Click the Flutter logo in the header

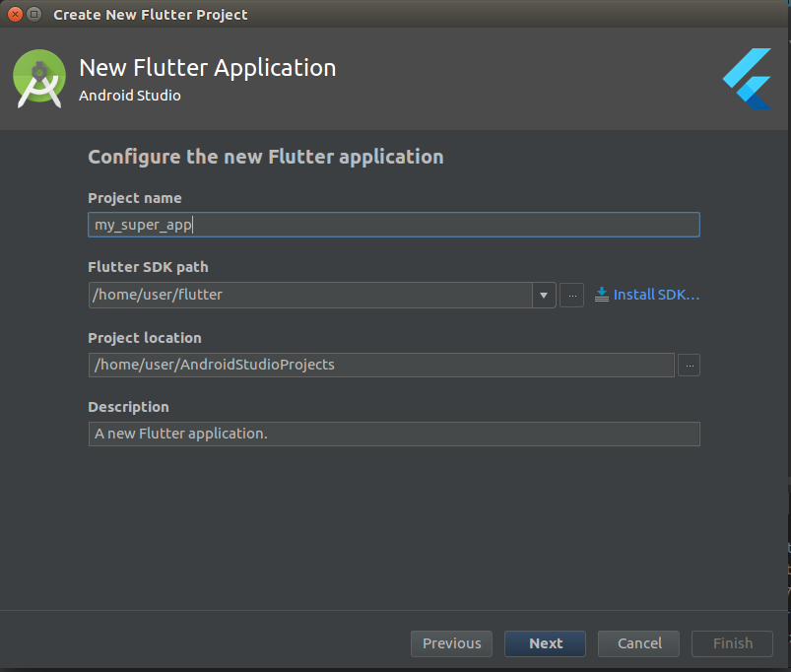coord(747,78)
